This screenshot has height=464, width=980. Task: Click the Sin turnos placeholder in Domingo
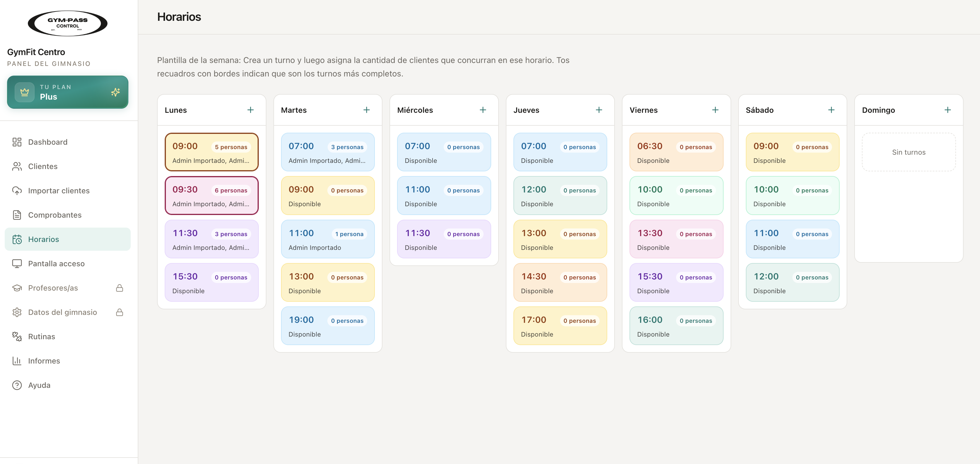tap(909, 152)
